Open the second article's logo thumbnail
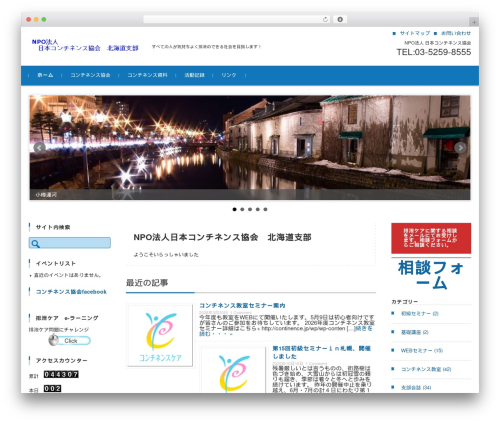This screenshot has width=500, height=423. [x=233, y=370]
